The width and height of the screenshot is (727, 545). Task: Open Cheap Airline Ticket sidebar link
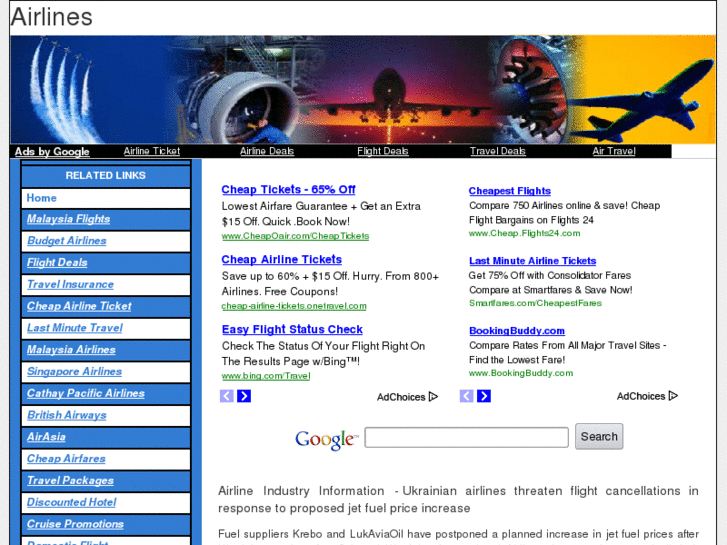(79, 306)
